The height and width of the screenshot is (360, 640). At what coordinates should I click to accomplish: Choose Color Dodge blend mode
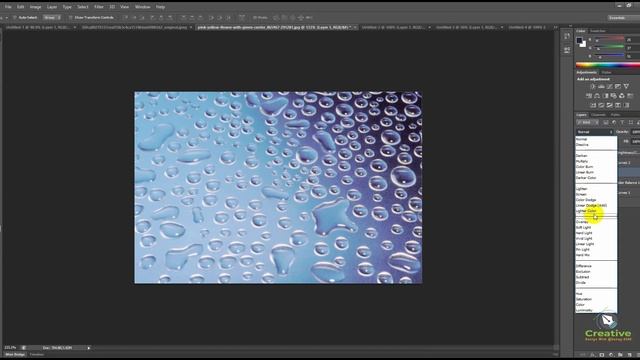pos(596,200)
